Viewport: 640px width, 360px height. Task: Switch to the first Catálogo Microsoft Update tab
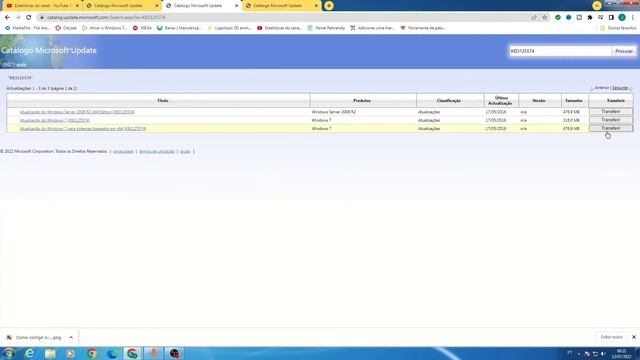click(122, 6)
